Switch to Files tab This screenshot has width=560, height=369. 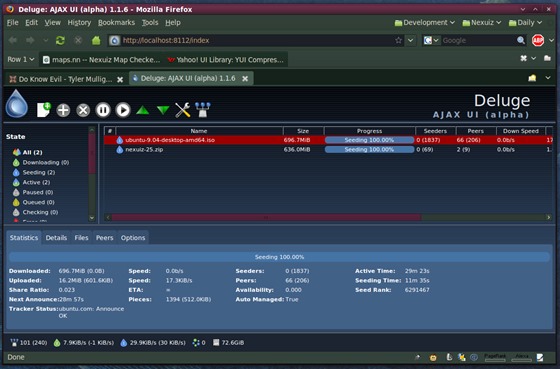(x=81, y=238)
